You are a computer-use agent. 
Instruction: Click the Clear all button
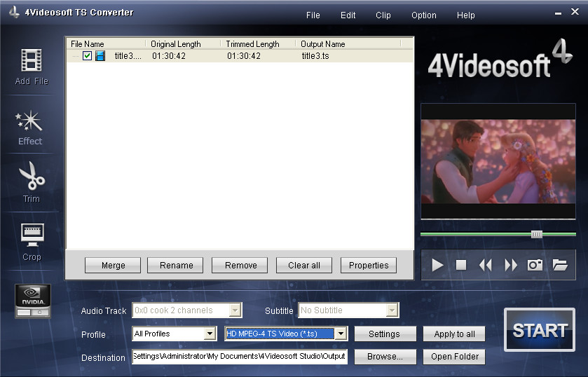pos(304,265)
